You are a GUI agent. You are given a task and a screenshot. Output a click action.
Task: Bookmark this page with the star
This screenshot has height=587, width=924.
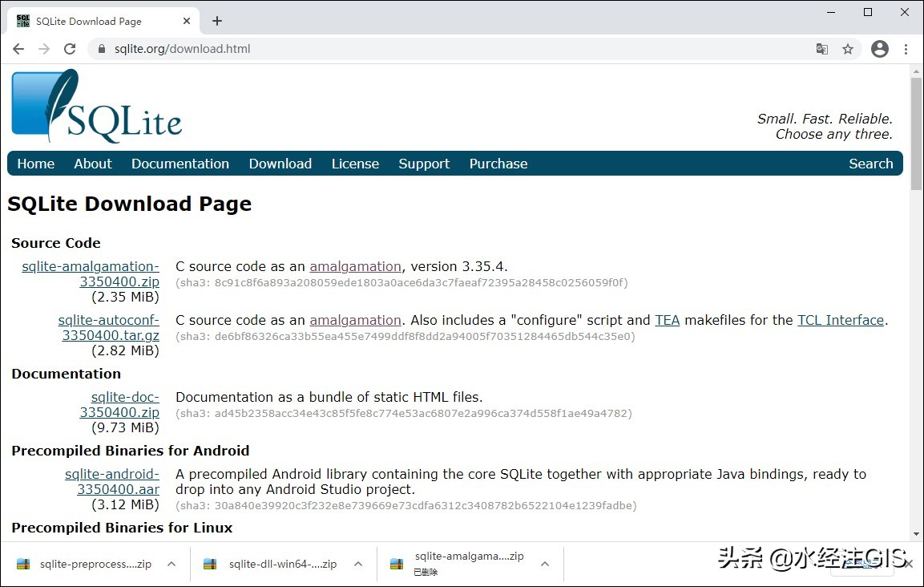pyautogui.click(x=848, y=49)
